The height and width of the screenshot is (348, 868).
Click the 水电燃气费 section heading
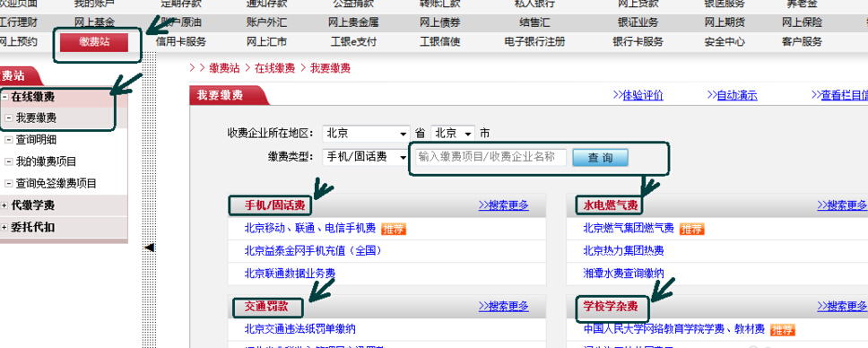pyautogui.click(x=611, y=206)
